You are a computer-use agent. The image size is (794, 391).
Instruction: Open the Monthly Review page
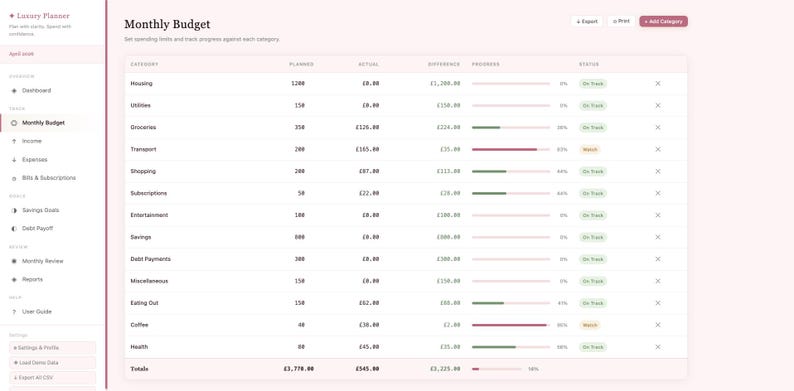[x=44, y=261]
